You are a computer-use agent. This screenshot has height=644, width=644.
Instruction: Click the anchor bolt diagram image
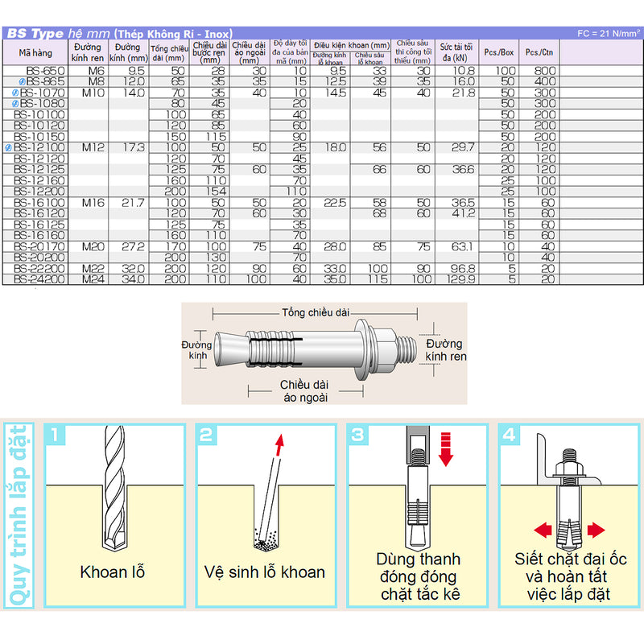click(322, 352)
